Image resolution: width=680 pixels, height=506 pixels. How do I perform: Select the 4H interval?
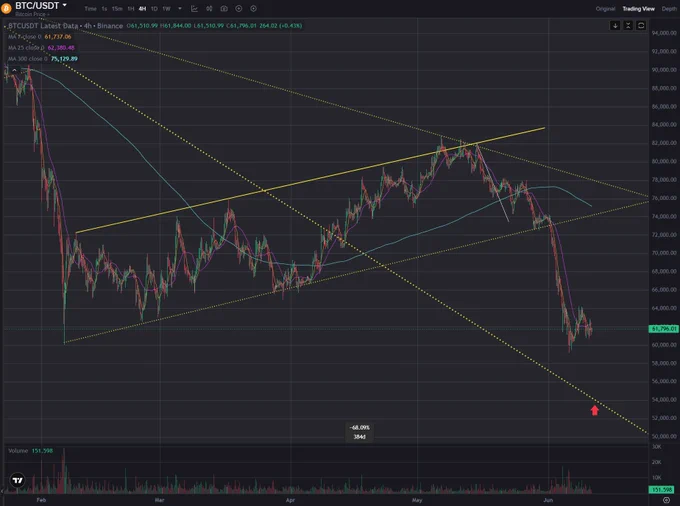(142, 9)
